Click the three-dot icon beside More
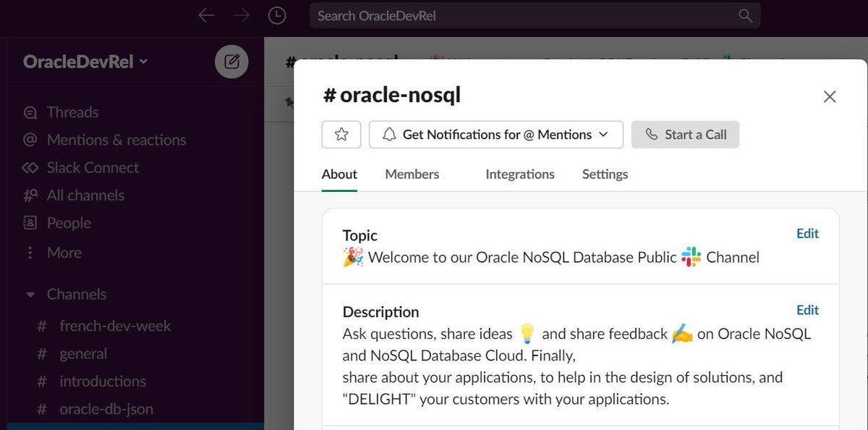 click(30, 253)
